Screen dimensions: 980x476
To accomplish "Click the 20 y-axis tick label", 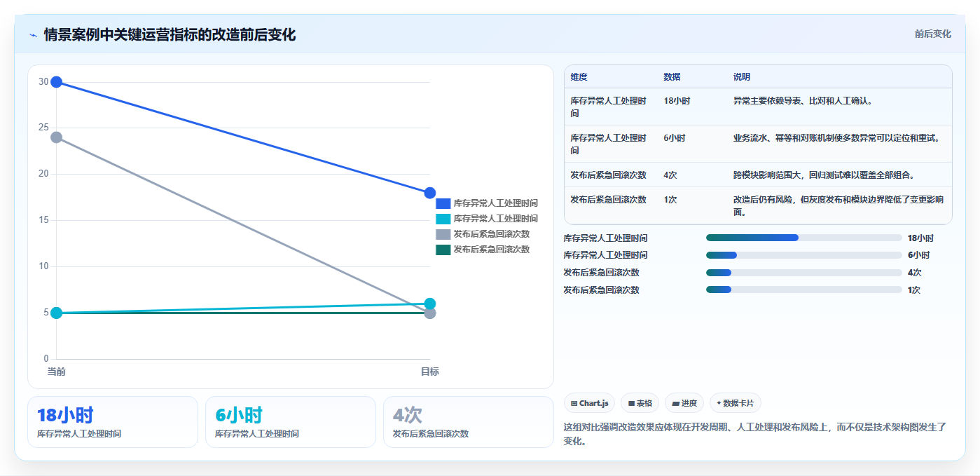I will tap(43, 174).
